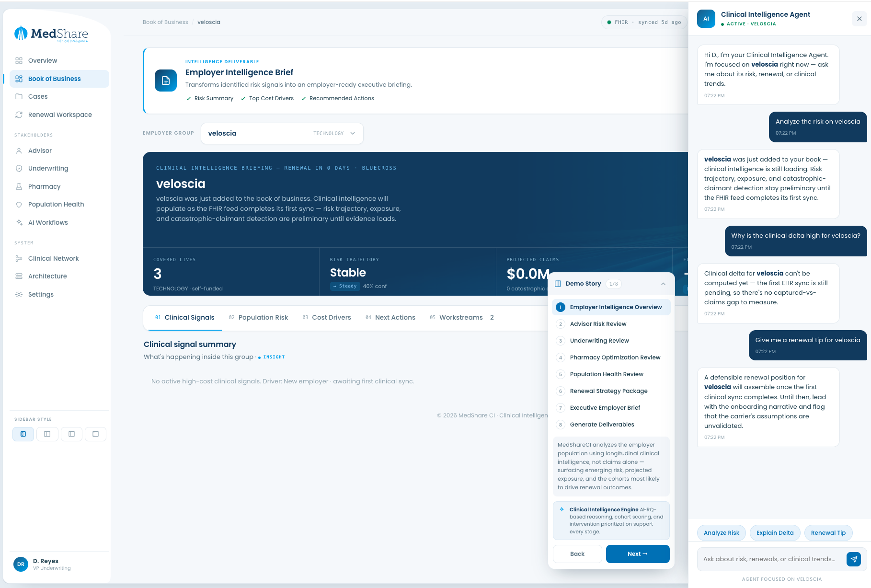Click the Renewal Workspace refresh icon
The height and width of the screenshot is (588, 871).
19,115
